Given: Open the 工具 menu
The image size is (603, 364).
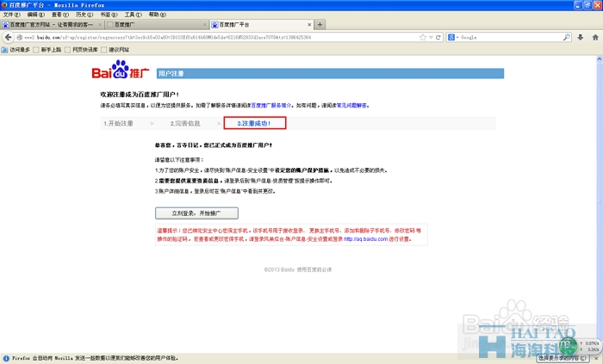Looking at the screenshot, I should click(132, 15).
